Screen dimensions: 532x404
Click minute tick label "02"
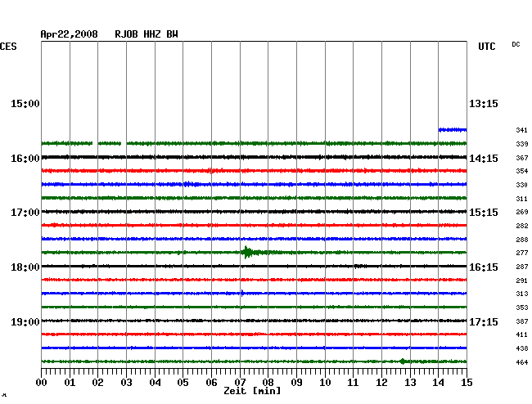97,383
